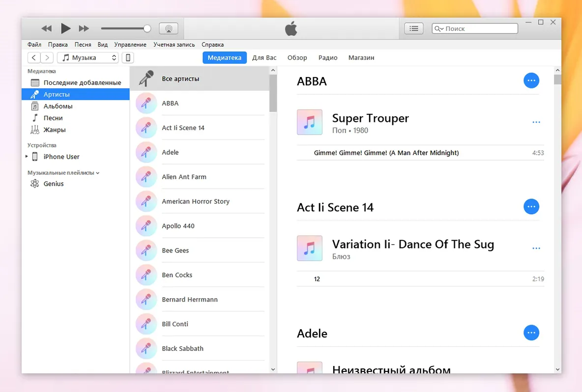Switch to the Обзор tab
Screen dimensions: 582x392
pyautogui.click(x=297, y=57)
